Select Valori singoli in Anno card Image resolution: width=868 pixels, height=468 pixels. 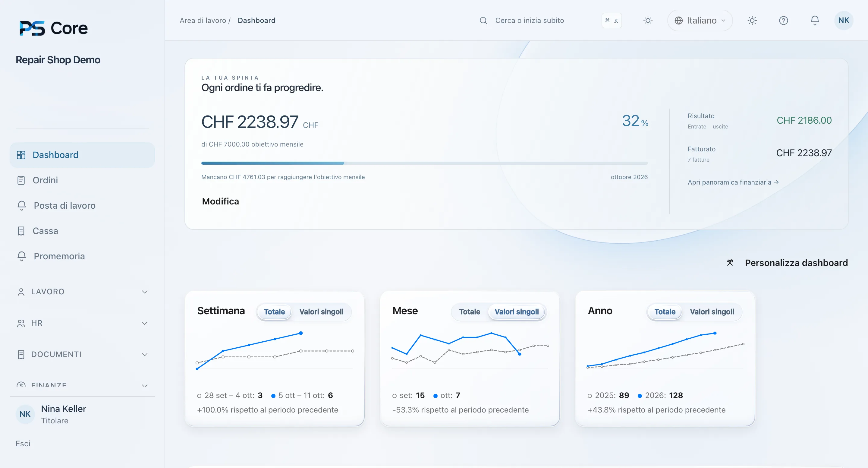click(x=712, y=311)
